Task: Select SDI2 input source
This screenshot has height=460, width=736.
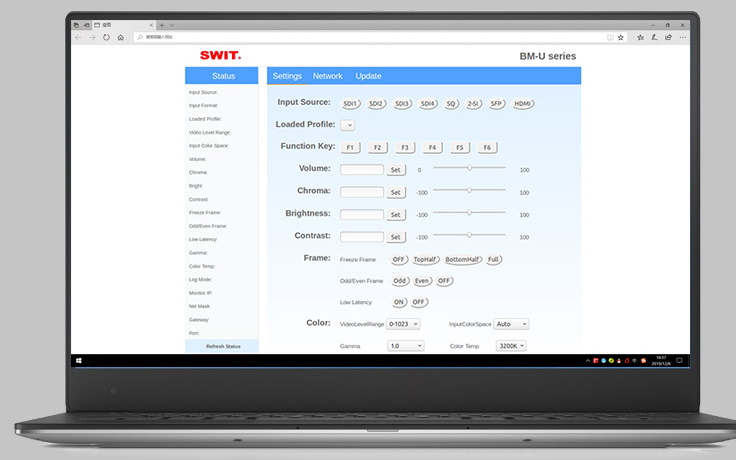Action: 376,104
